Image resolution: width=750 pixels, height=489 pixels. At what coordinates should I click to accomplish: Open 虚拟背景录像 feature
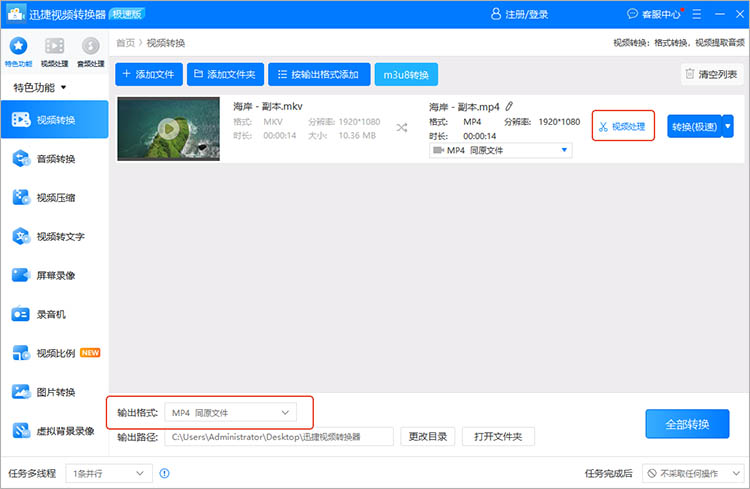(55, 431)
